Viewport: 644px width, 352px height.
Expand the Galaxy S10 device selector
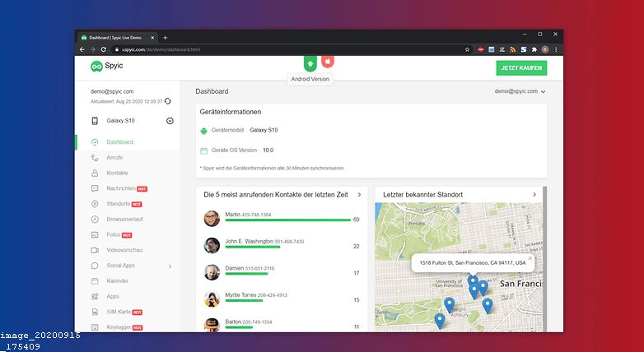click(x=170, y=121)
